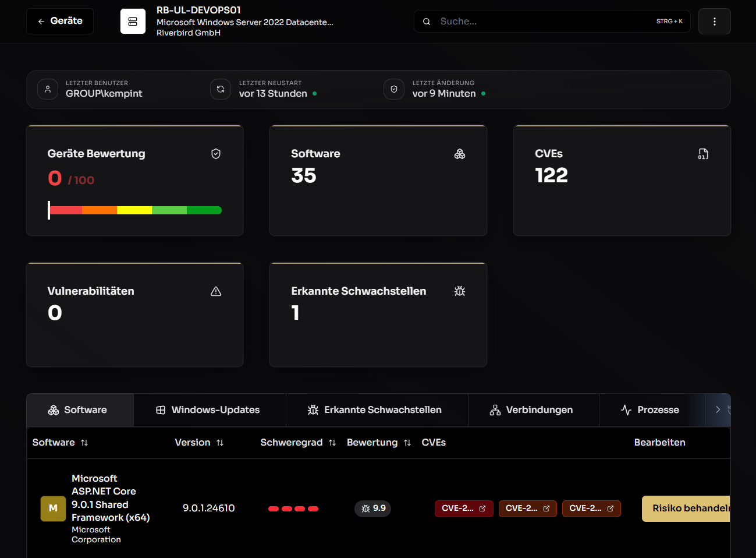Image resolution: width=756 pixels, height=558 pixels.
Task: Click version 9.0.1.24610 cell
Action: [x=209, y=508]
